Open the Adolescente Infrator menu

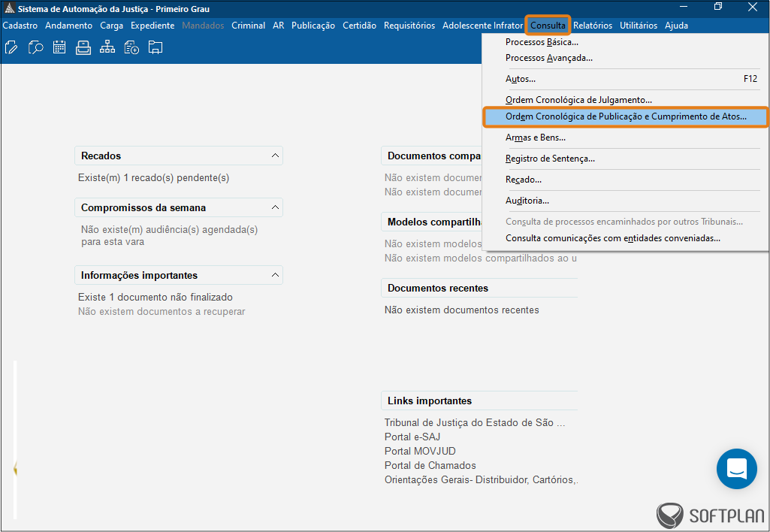483,26
